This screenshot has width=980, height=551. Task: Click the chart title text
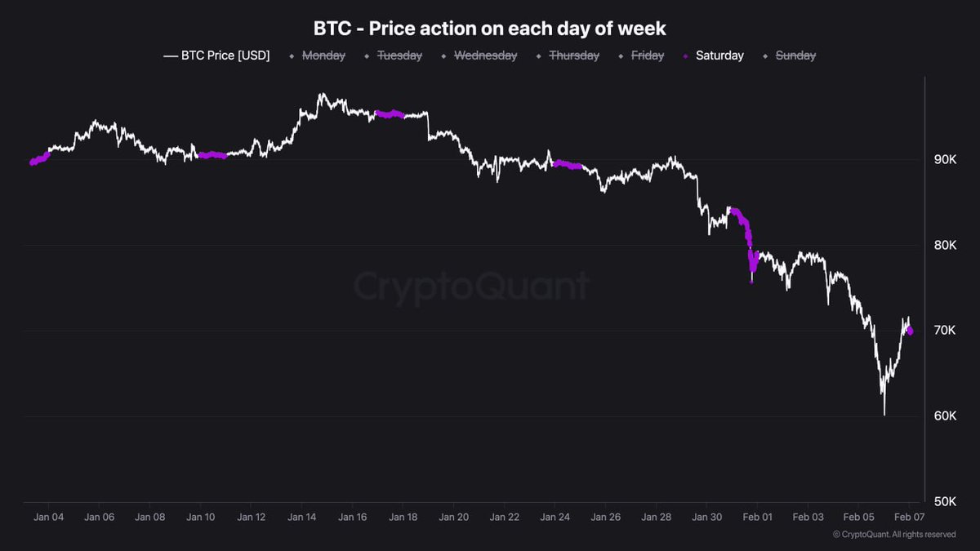click(490, 29)
